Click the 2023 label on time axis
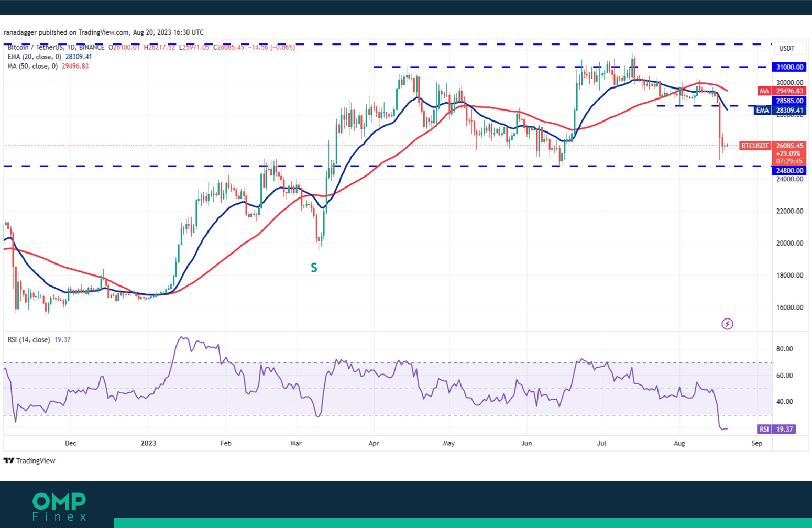The width and height of the screenshot is (812, 528). coord(148,443)
